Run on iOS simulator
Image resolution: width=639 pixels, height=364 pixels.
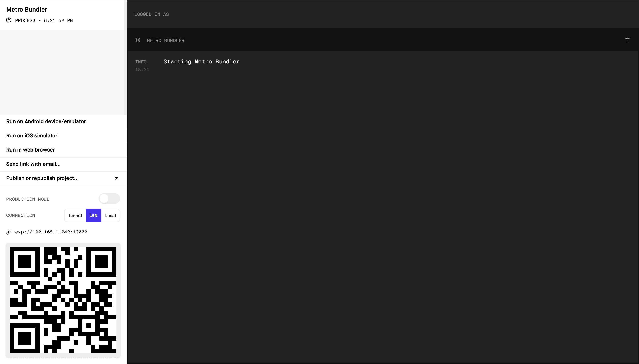[x=32, y=136]
